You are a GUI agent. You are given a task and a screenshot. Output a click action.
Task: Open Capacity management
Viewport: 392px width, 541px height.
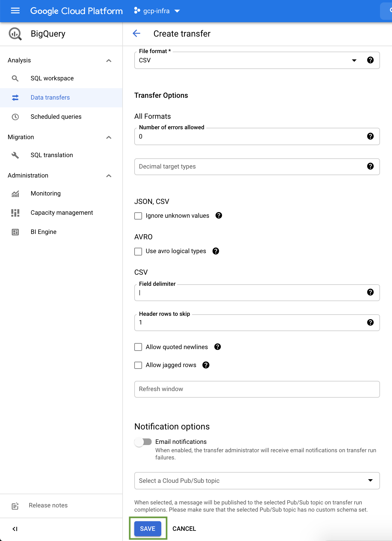click(61, 213)
